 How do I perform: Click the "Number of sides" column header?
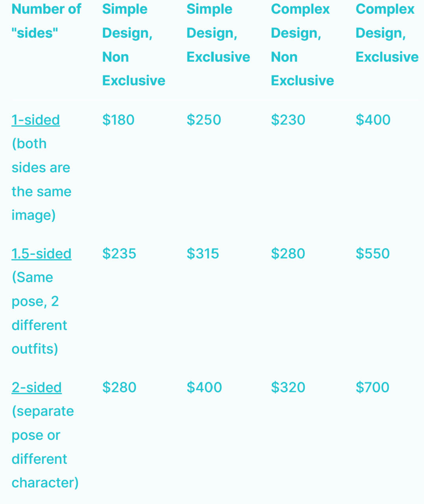coord(46,21)
